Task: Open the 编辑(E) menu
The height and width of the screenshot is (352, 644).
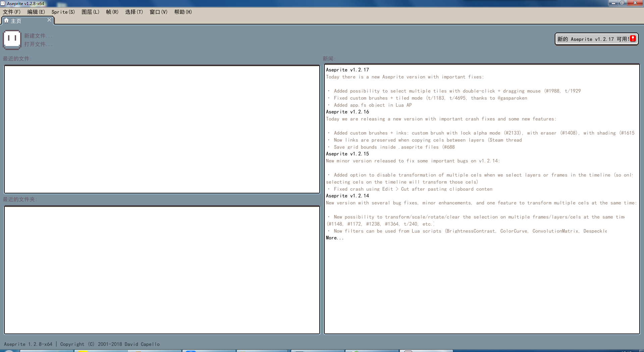Action: 36,12
